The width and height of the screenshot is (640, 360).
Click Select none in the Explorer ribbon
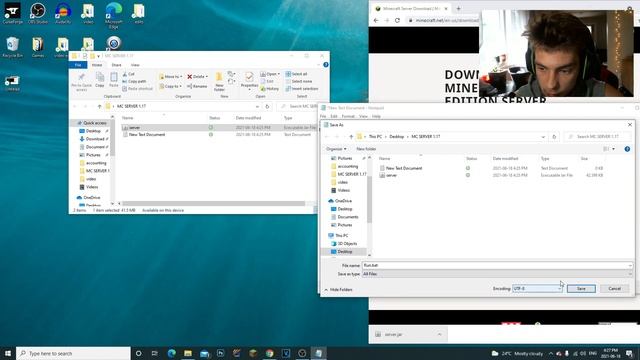tap(299, 81)
